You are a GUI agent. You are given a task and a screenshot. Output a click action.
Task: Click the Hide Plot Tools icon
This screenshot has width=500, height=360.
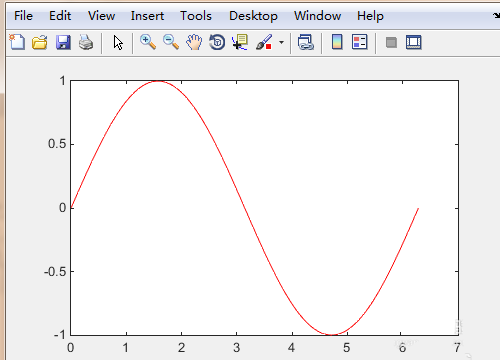391,42
